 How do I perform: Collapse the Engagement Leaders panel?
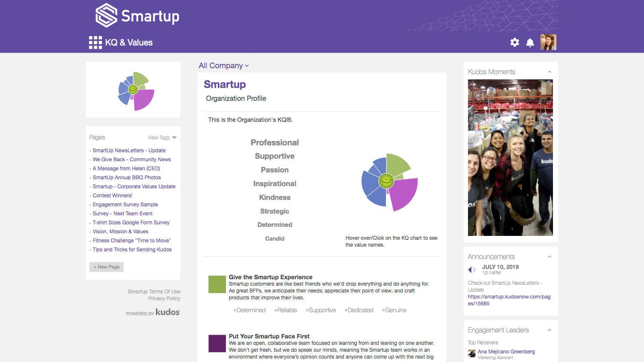pos(550,330)
